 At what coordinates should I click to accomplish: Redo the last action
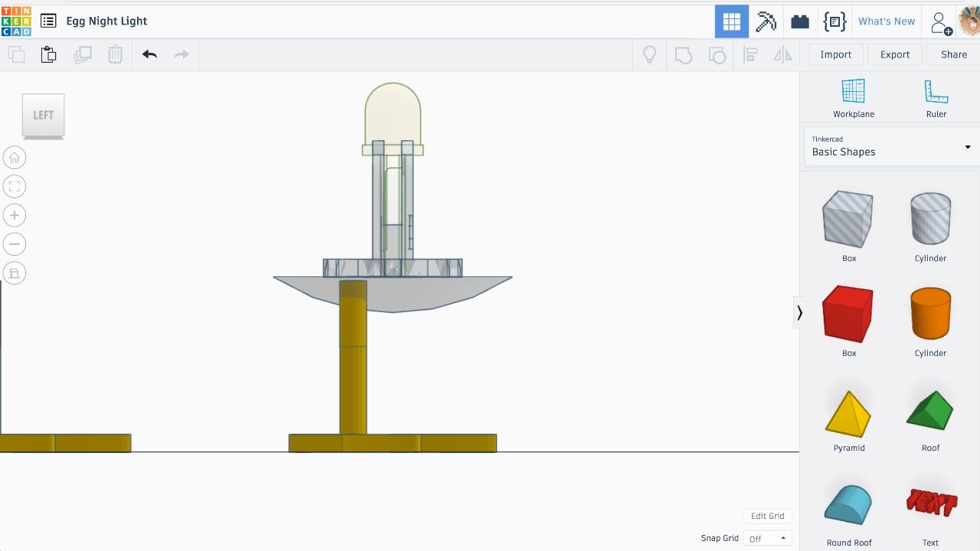[181, 54]
